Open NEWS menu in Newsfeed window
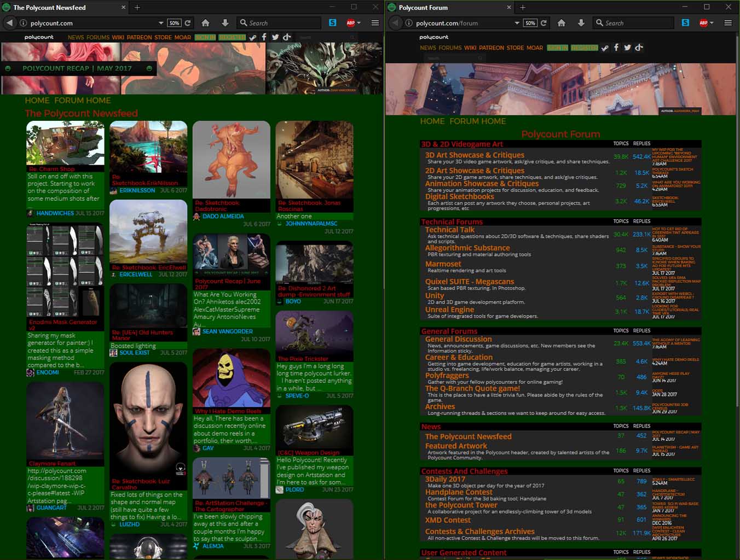740x560 pixels. coord(76,37)
